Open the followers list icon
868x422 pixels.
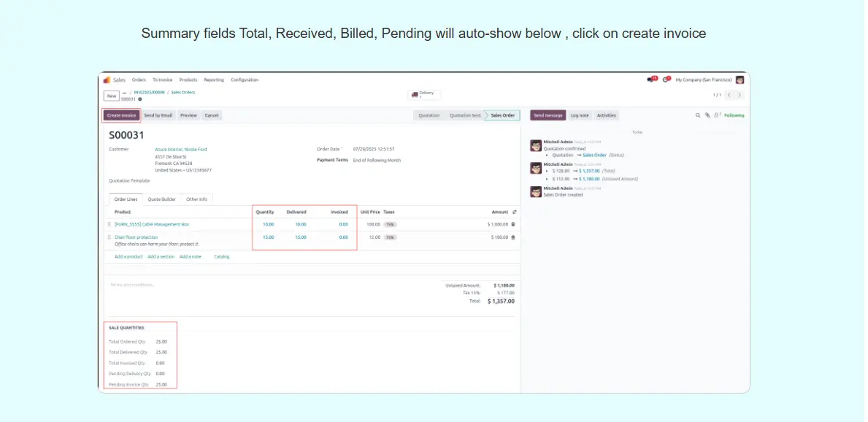pos(716,115)
